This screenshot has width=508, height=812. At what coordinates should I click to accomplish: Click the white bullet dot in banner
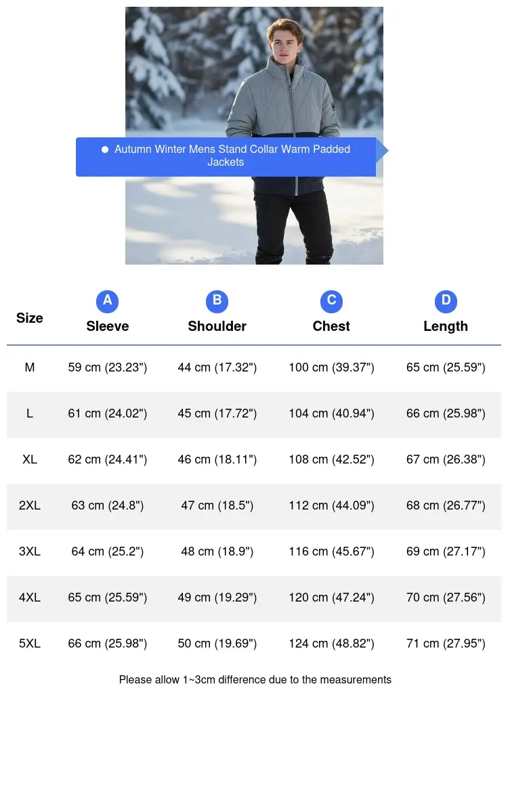tap(105, 150)
